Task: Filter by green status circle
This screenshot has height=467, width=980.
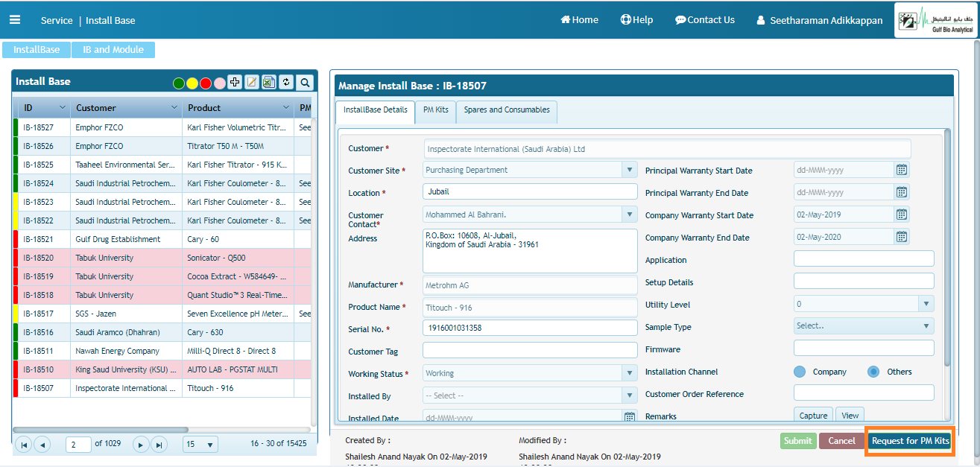Action: click(179, 83)
